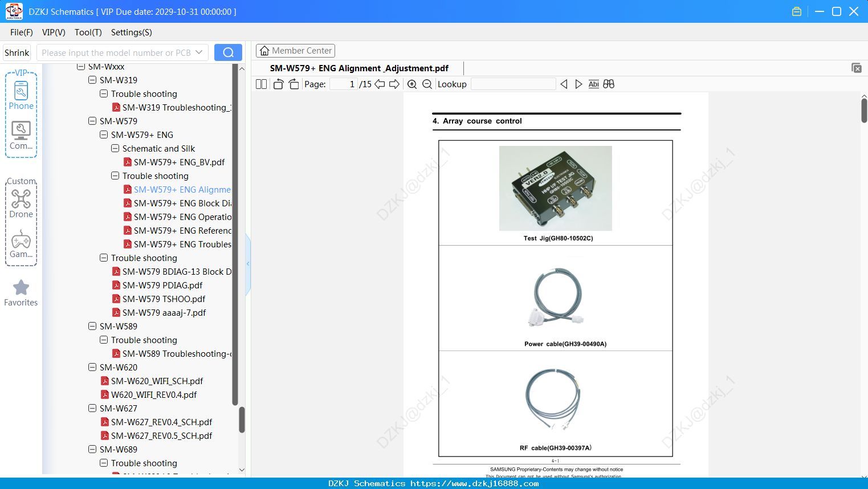Click the blue search magnifier button
The height and width of the screenshot is (489, 868).
(x=228, y=52)
